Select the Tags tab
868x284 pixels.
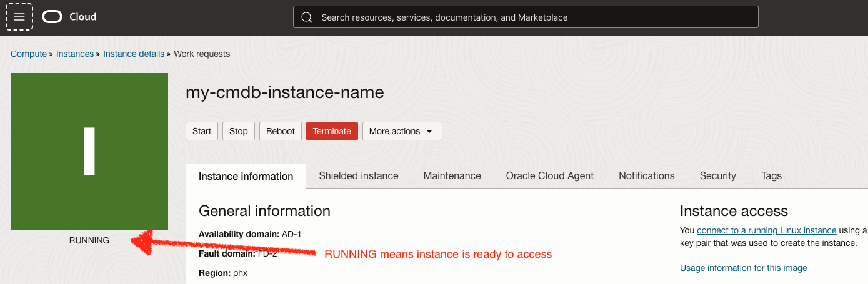(772, 175)
